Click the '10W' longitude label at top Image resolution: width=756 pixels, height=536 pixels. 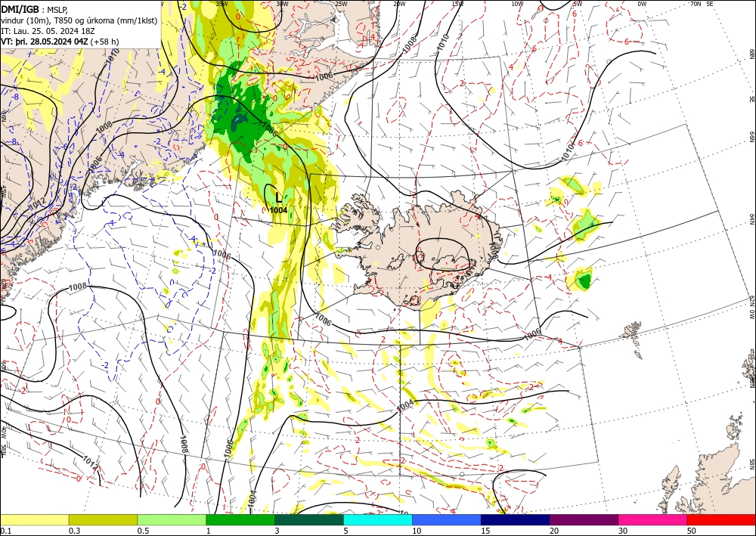point(517,4)
